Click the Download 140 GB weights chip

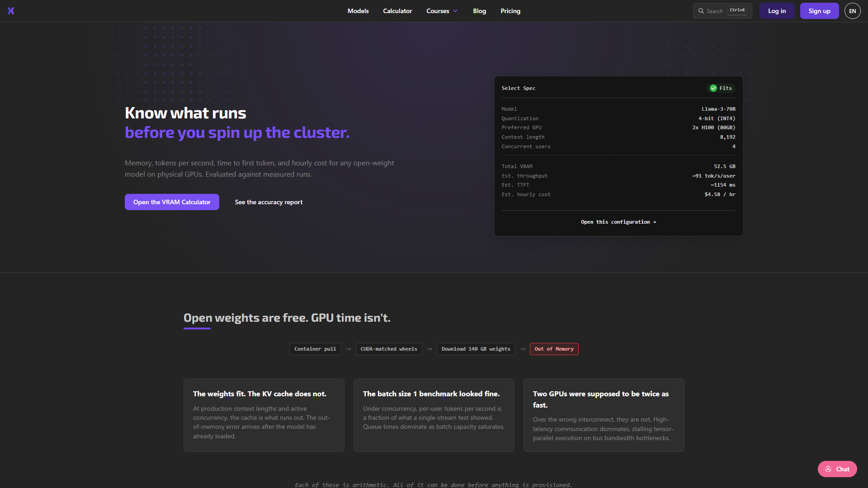pos(476,349)
